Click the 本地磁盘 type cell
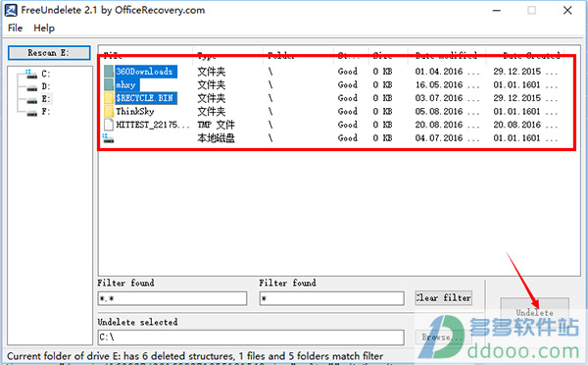This screenshot has height=365, width=588. tap(216, 138)
